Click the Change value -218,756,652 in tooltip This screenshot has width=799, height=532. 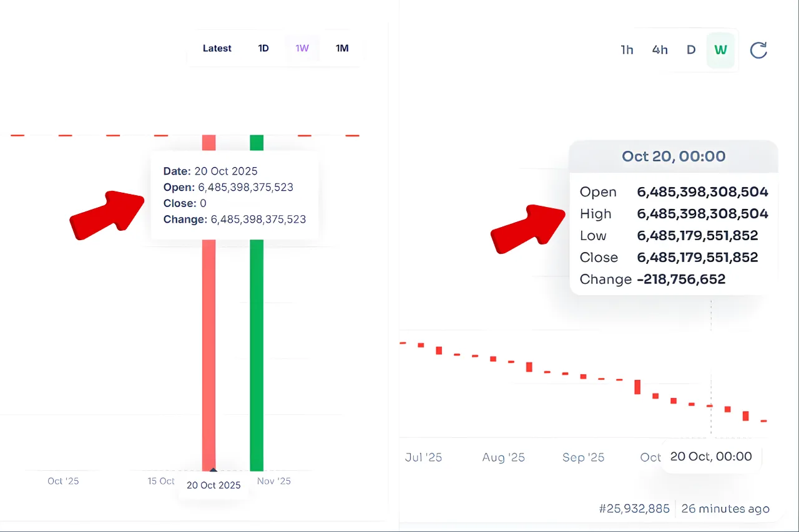pos(682,279)
